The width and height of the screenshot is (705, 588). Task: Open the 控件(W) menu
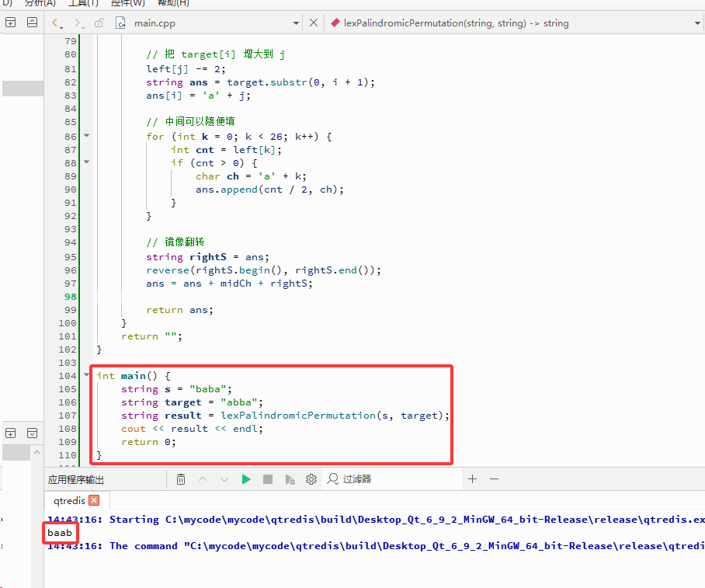[127, 3]
